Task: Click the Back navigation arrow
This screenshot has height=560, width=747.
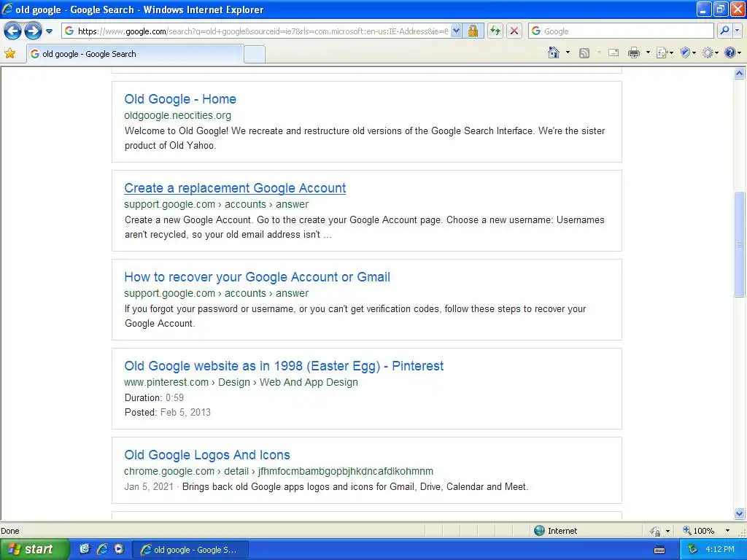Action: pos(13,31)
